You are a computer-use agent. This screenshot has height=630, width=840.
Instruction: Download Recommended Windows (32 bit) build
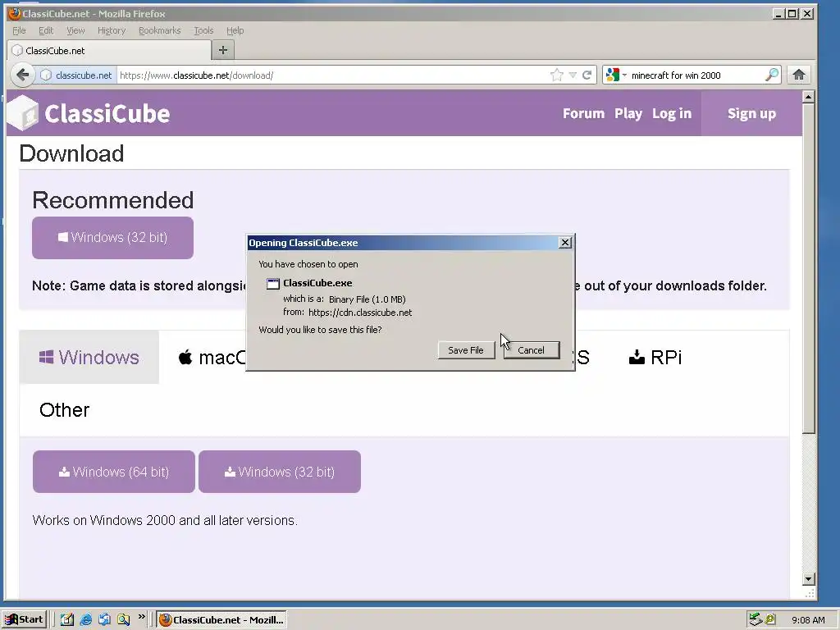point(112,237)
